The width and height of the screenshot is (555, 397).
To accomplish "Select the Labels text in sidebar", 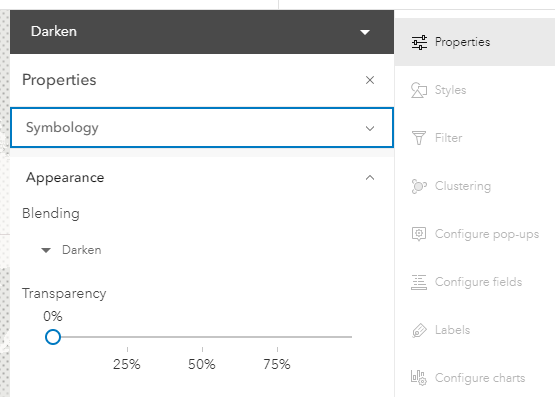I will tap(453, 330).
